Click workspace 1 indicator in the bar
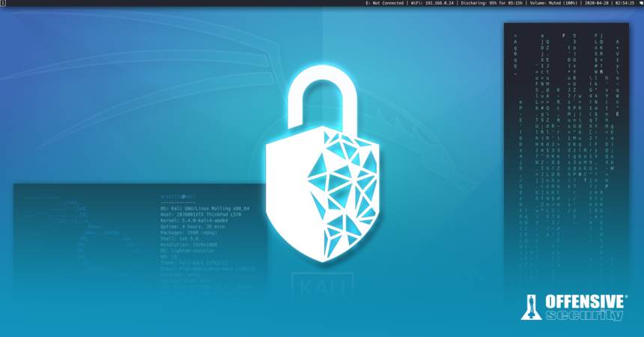The height and width of the screenshot is (337, 644). click(x=3, y=4)
